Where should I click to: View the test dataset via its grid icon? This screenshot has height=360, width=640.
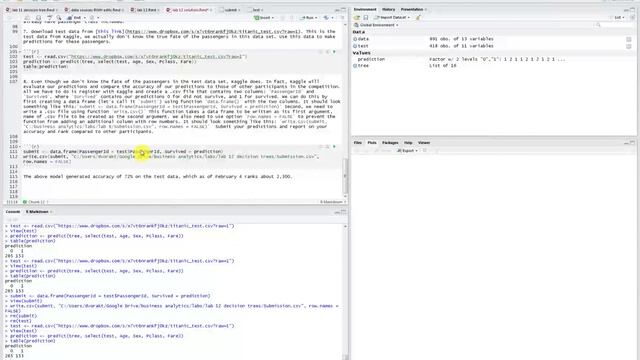629,46
